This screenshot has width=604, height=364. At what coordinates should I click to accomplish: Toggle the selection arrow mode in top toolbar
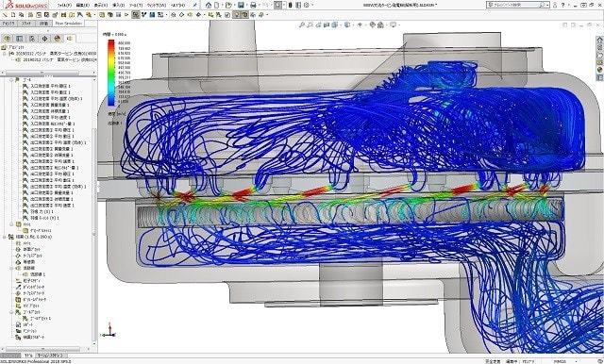coord(277,5)
